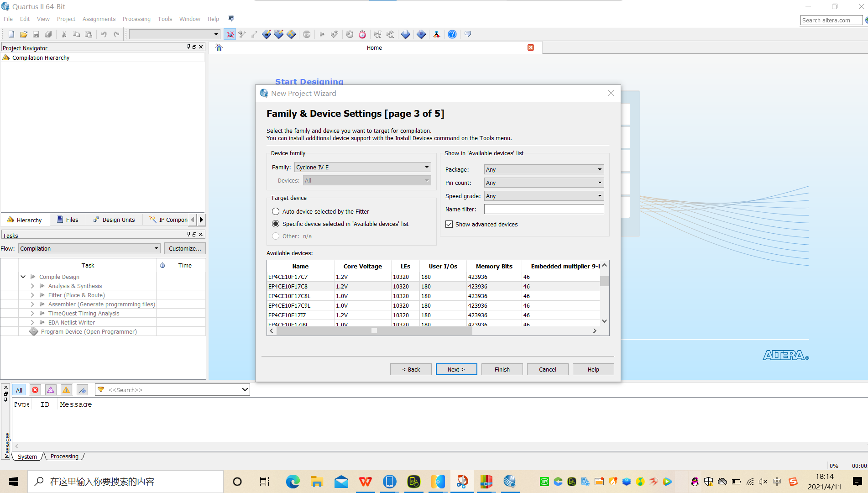Select the Stop Processing toolbar icon
Screen dimensions: 868x493
point(307,34)
